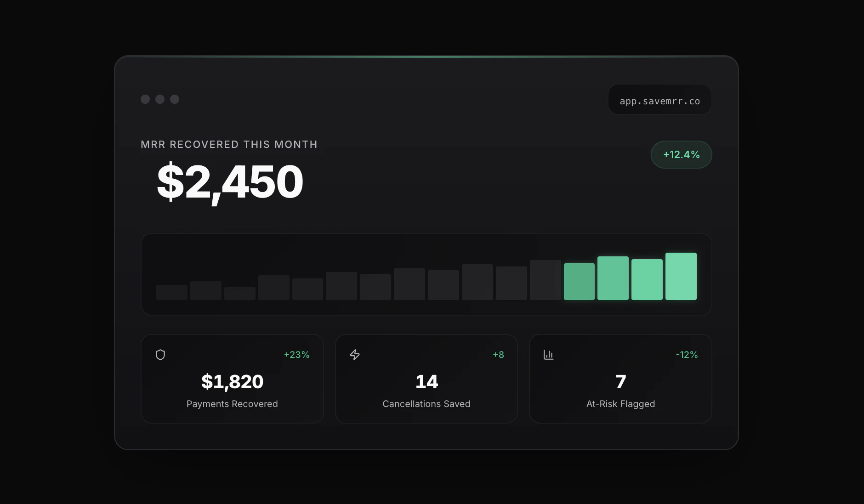This screenshot has width=864, height=504.
Task: Click the 14 Cancellations Saved value
Action: pos(426,381)
